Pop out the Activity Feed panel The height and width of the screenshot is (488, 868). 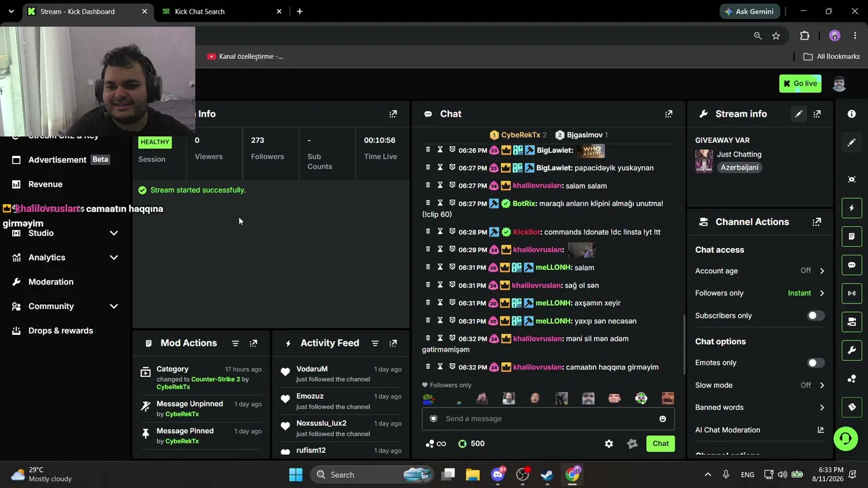[393, 343]
